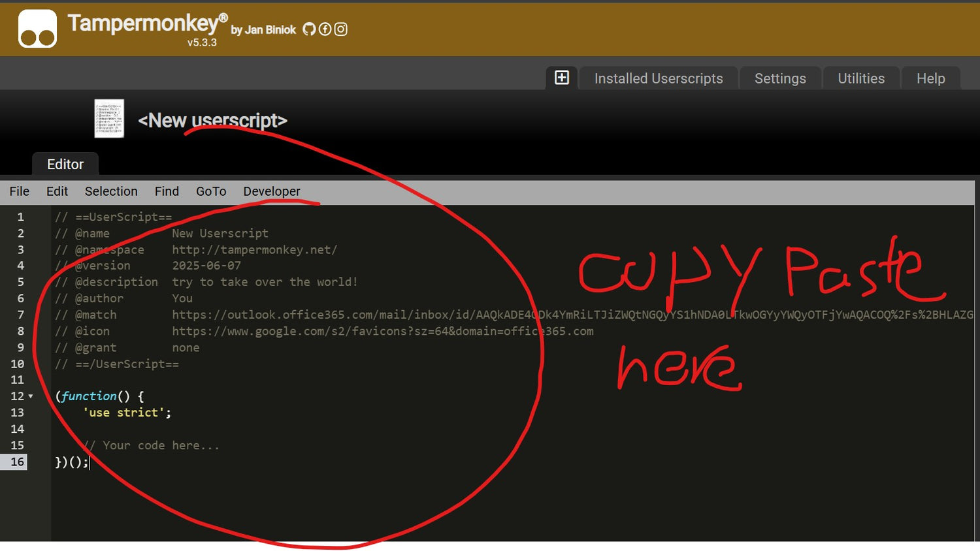
Task: Open the Facebook icon link
Action: pyautogui.click(x=325, y=29)
